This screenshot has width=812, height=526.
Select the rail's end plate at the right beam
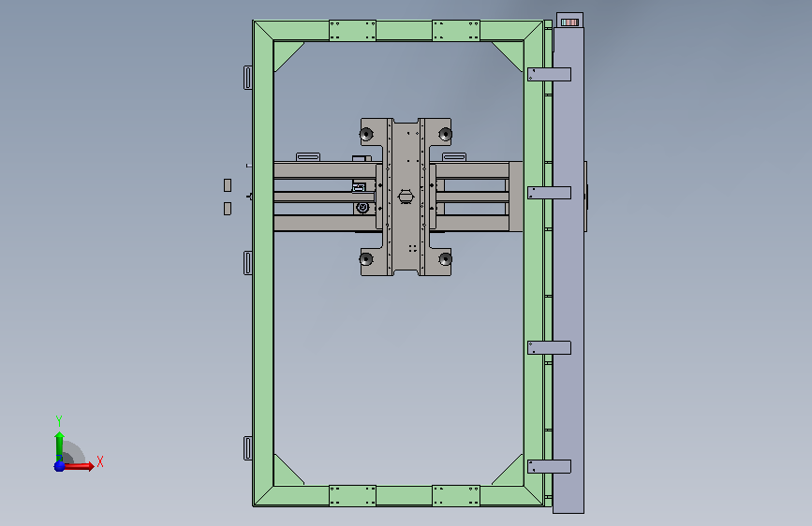(516, 197)
